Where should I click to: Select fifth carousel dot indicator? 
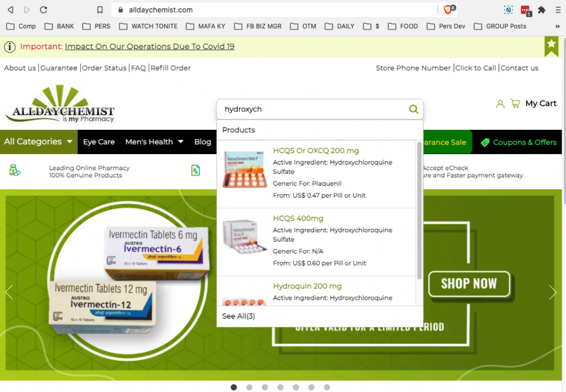click(x=296, y=387)
